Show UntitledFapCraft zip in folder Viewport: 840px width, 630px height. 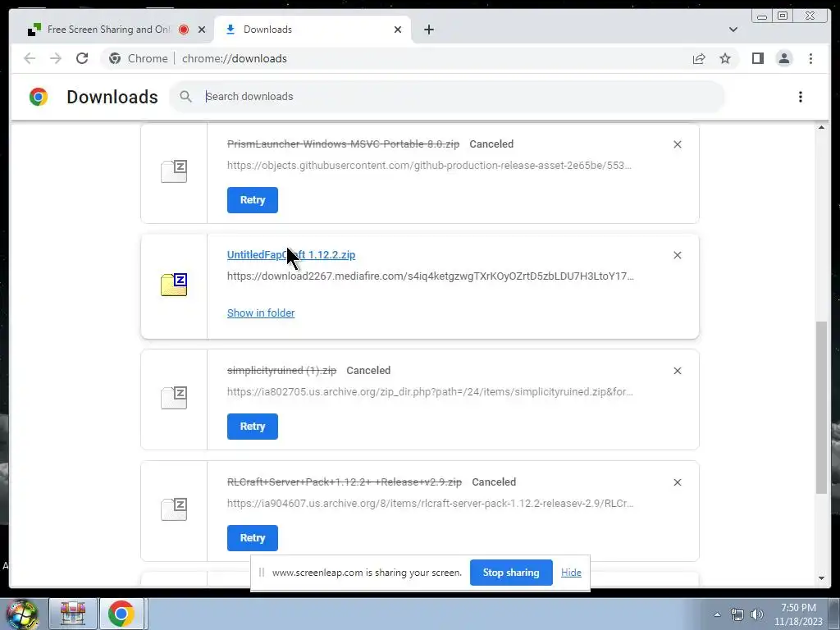[x=261, y=313]
